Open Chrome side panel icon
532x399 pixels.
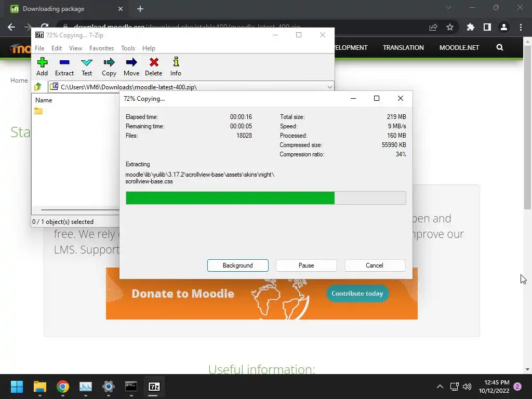487,27
